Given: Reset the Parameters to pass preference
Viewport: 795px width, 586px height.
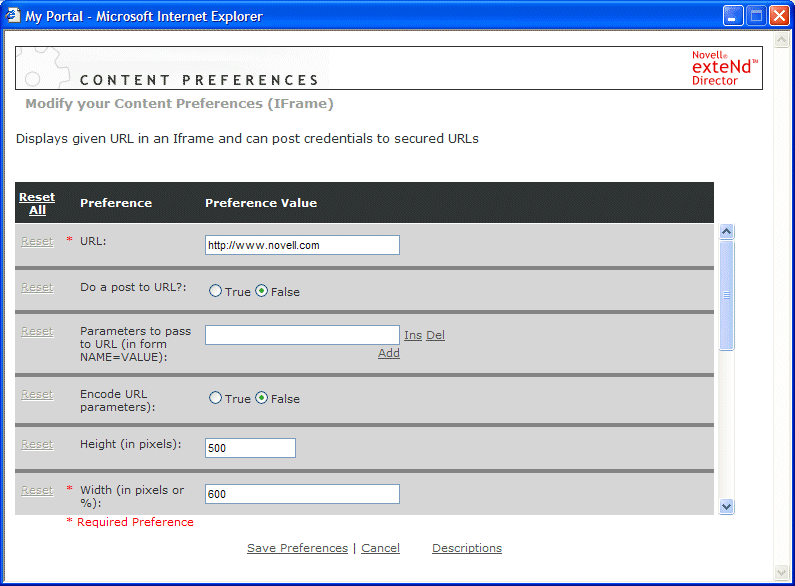Looking at the screenshot, I should pyautogui.click(x=37, y=332).
